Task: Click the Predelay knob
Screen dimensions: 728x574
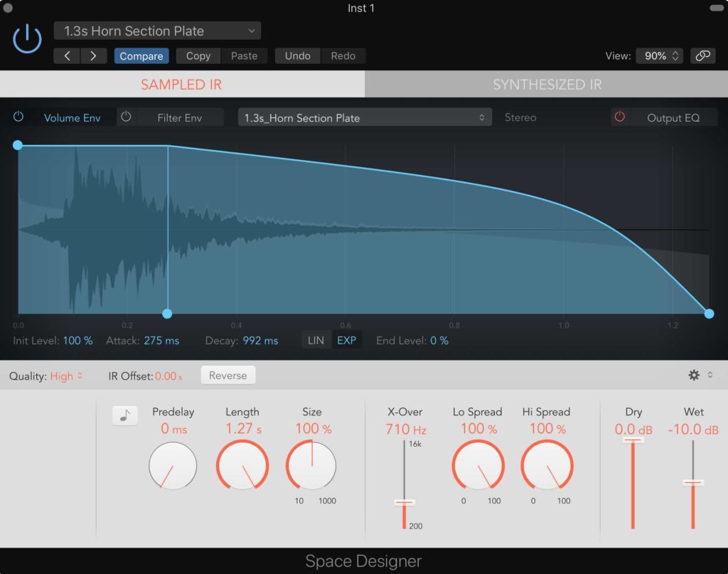Action: tap(172, 466)
